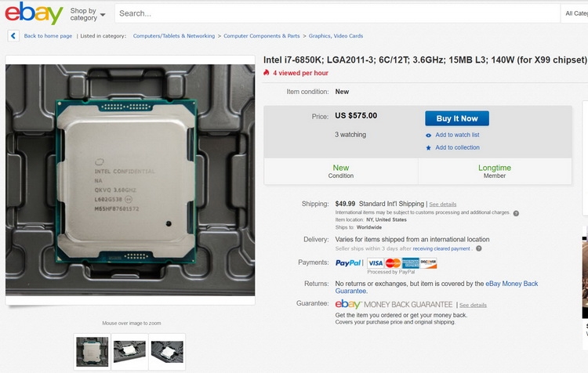Expand the Shop by category dropdown
The height and width of the screenshot is (373, 588).
(x=87, y=14)
